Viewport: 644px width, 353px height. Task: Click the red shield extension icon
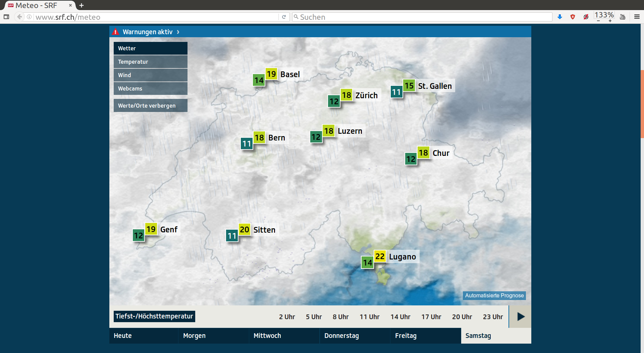[x=573, y=17]
